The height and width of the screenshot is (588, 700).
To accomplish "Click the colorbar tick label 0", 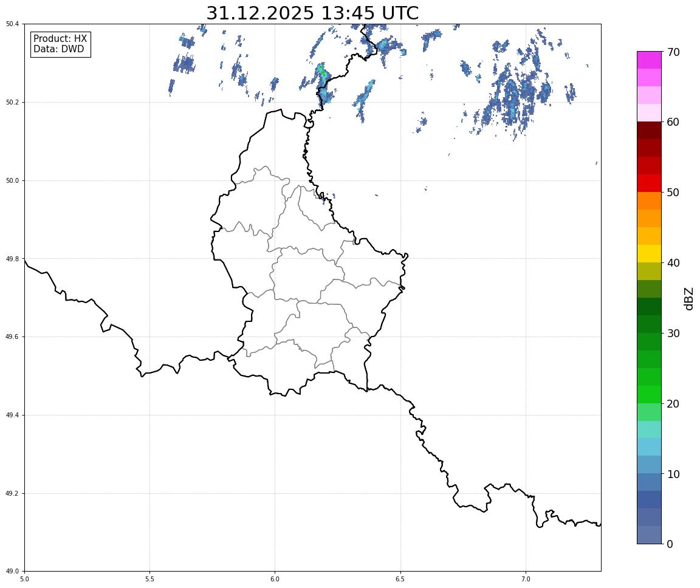I will tap(670, 544).
